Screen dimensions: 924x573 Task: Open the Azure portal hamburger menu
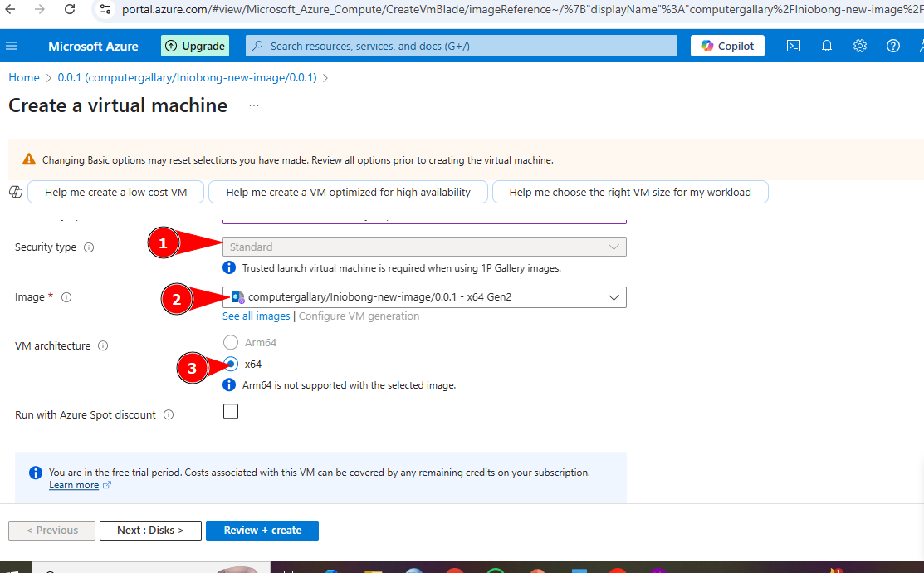tap(12, 46)
